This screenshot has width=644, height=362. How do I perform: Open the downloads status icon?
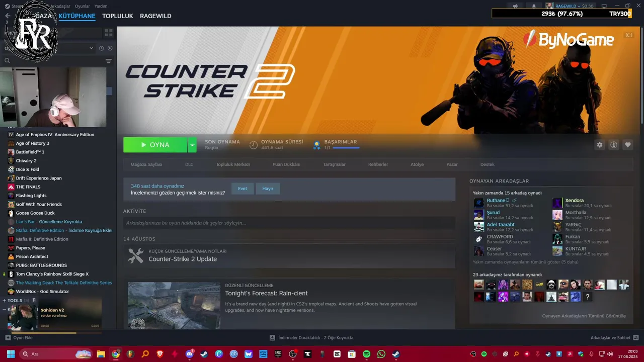tap(272, 338)
